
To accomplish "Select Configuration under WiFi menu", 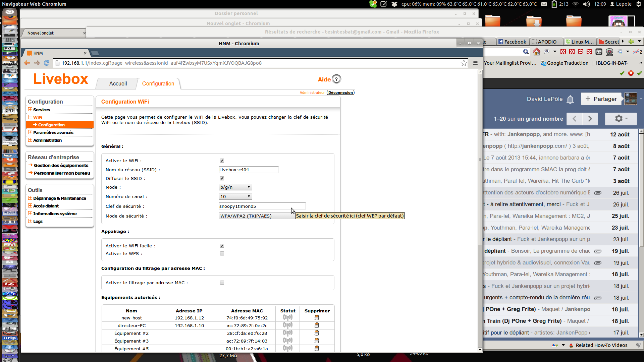I will pyautogui.click(x=51, y=125).
